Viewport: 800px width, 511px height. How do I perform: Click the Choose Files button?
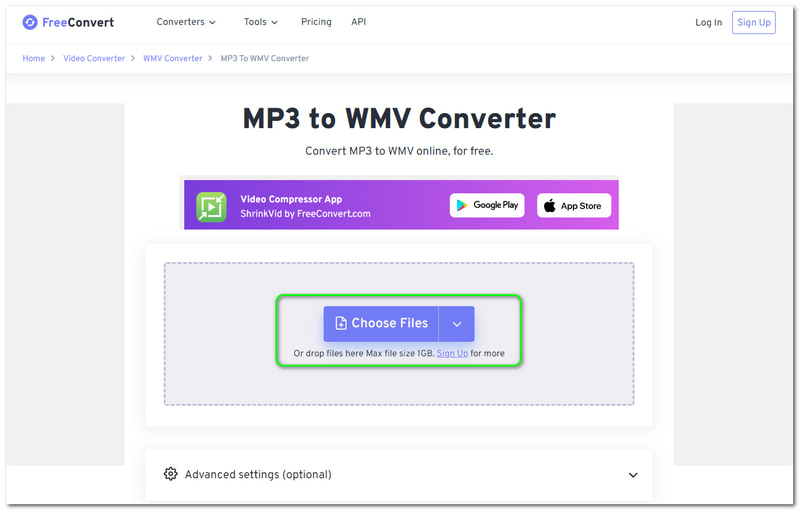pos(381,324)
